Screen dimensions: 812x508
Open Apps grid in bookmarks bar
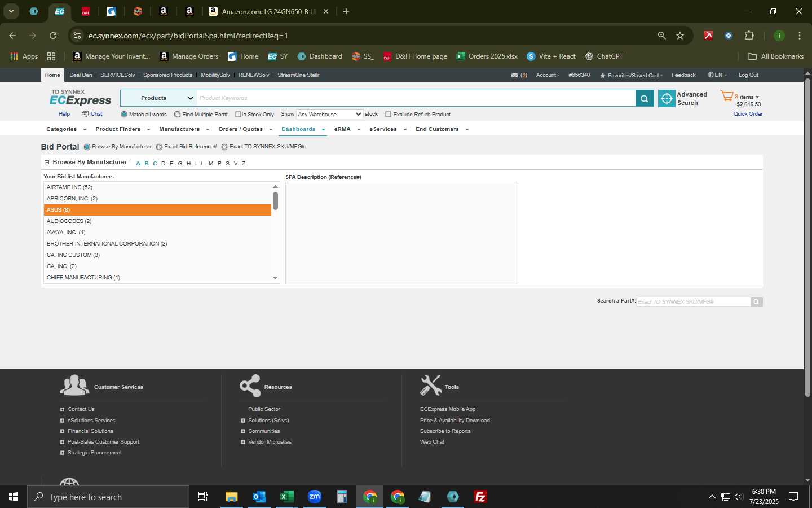[x=24, y=56]
